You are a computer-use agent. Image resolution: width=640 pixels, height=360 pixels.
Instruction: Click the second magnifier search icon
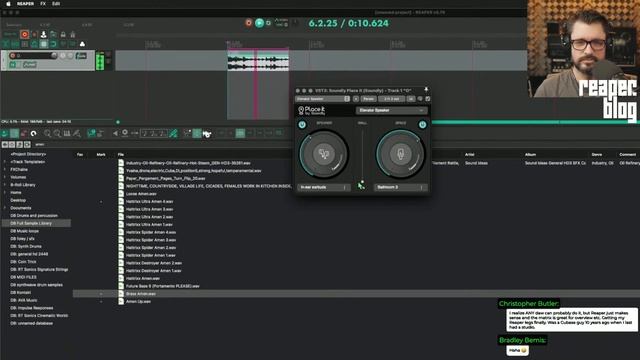pos(57,133)
